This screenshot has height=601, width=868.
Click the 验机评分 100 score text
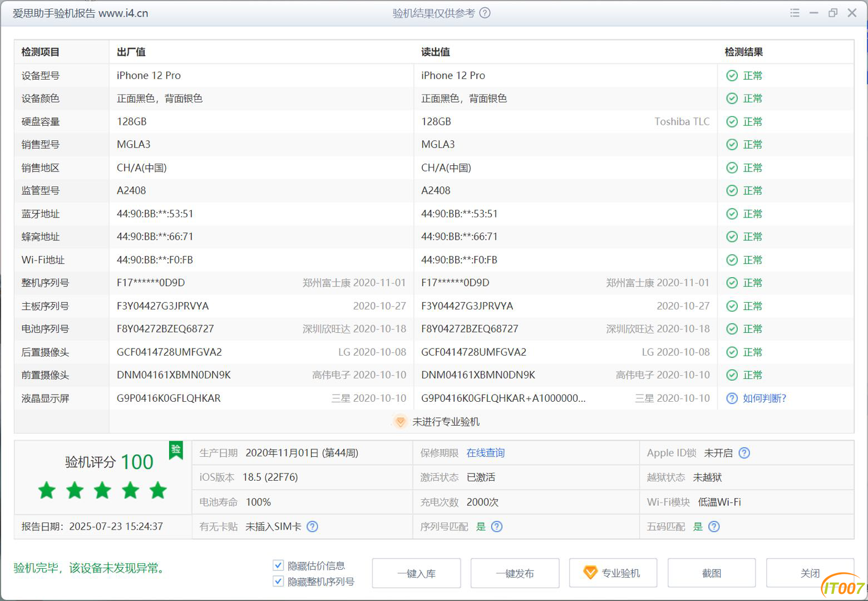(x=109, y=462)
